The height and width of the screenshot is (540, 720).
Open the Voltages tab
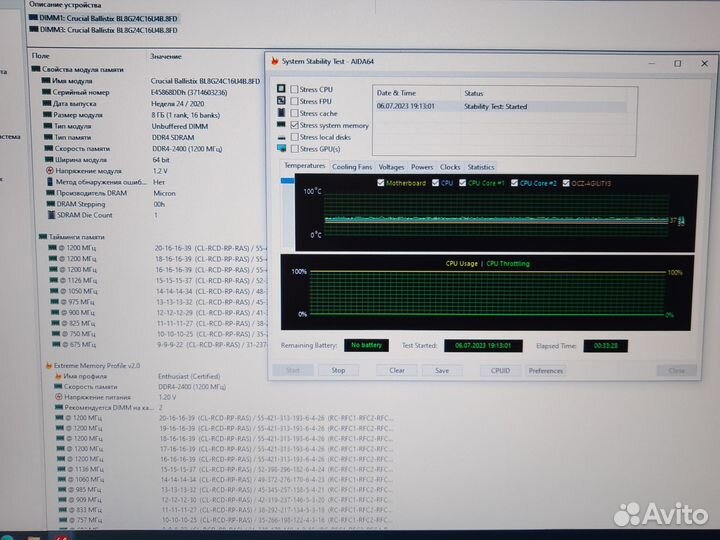click(391, 167)
